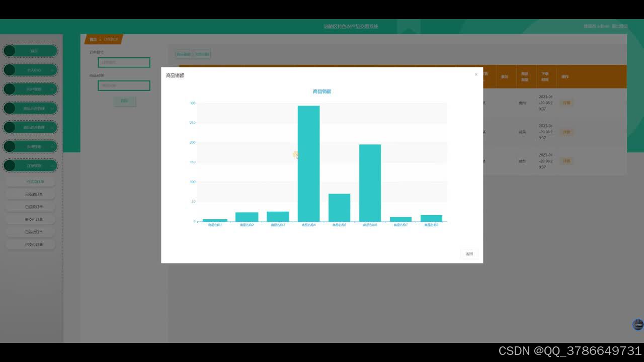This screenshot has width=644, height=362.
Task: Collapse 订单管理 in the sidebar
Action: coord(31,165)
